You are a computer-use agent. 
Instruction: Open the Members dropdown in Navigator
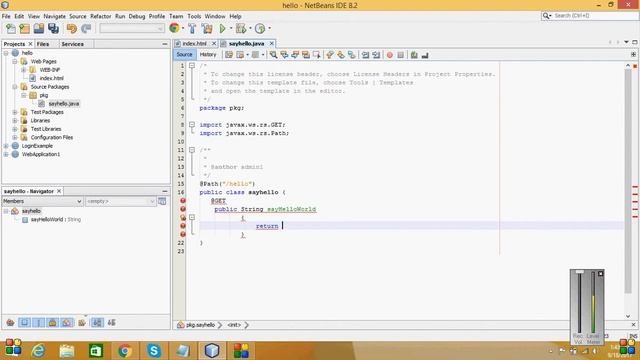tap(42, 201)
